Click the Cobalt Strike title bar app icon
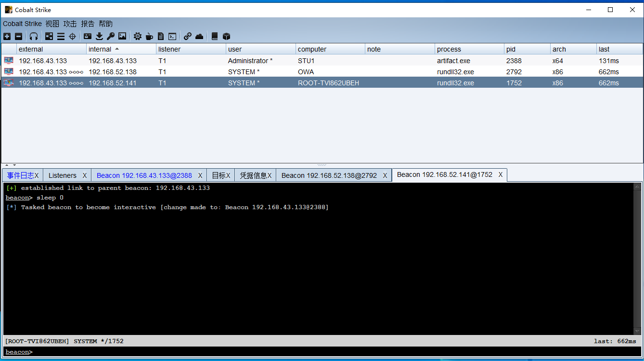This screenshot has height=361, width=644. (x=8, y=10)
